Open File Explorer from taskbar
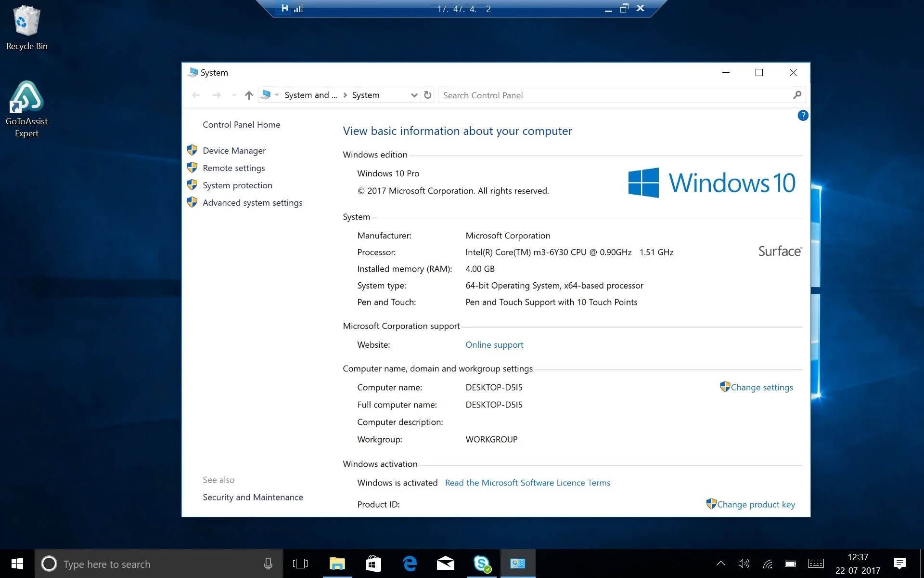 click(337, 564)
